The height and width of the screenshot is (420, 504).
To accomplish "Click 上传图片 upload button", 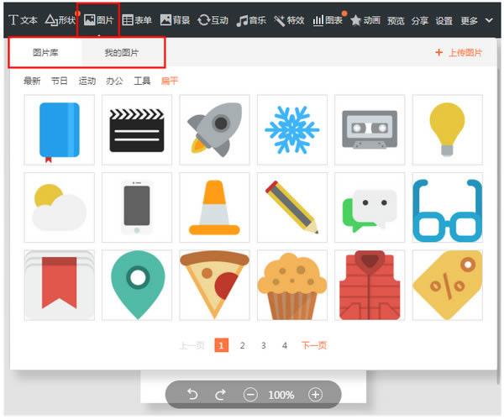I will (459, 53).
